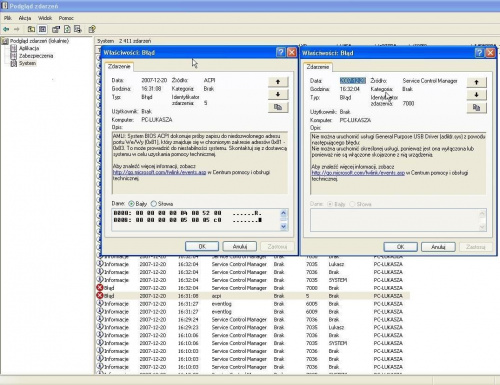Click time 16:29:24 in the event list
The image size is (500, 385).
click(x=188, y=319)
